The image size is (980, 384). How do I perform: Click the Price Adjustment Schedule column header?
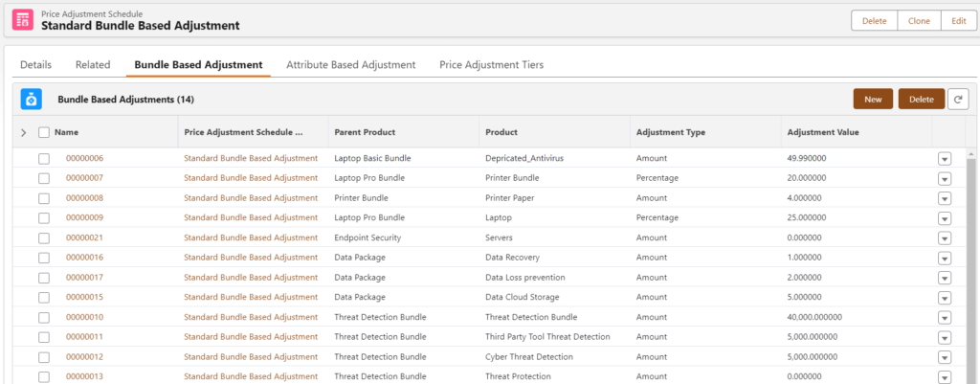tap(243, 132)
